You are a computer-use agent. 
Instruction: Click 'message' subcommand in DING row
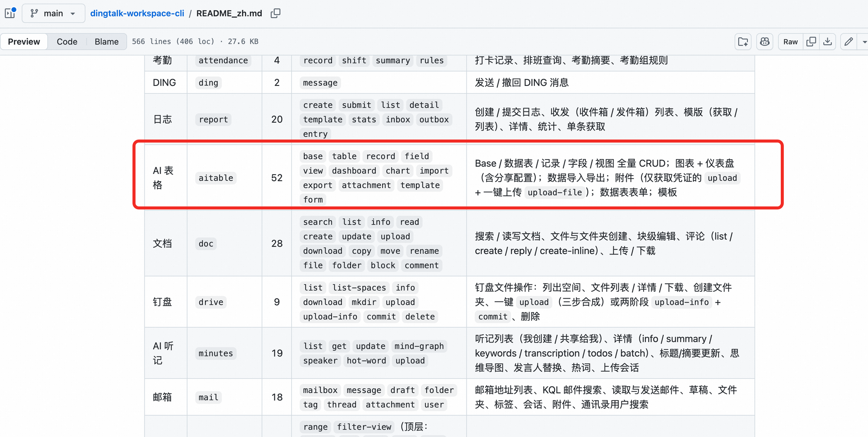pyautogui.click(x=320, y=83)
